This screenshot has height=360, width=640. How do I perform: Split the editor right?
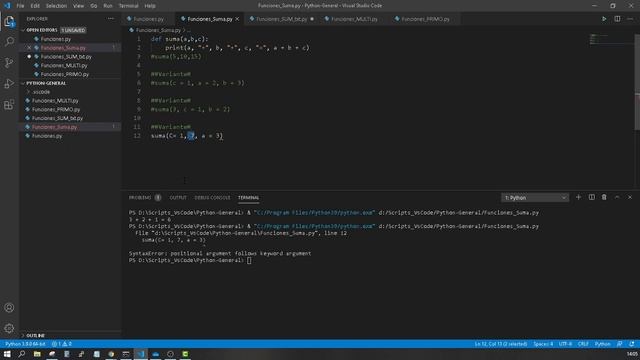point(617,19)
